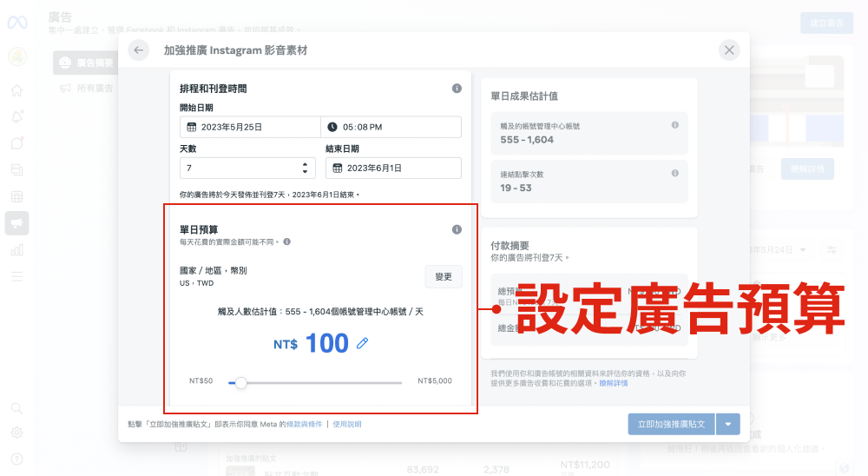Click the back arrow in dialog header

click(x=139, y=50)
